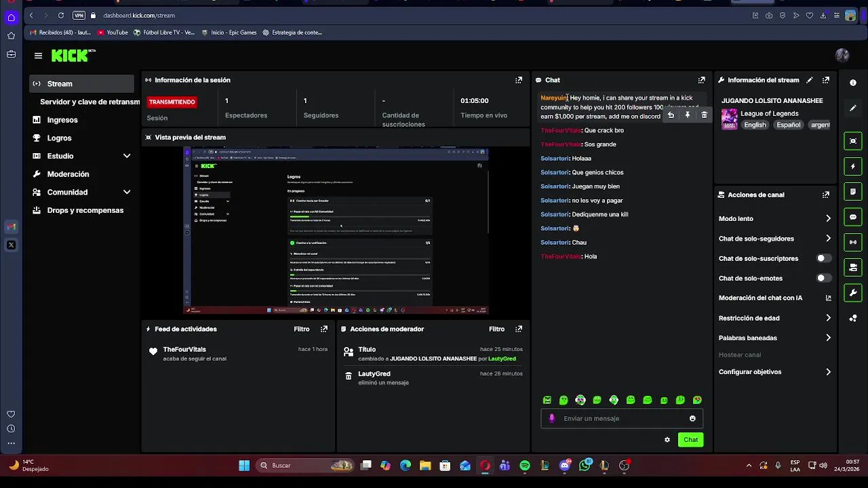Toggle the channel actions widget icon in right sidebar
868x488 pixels.
(853, 268)
